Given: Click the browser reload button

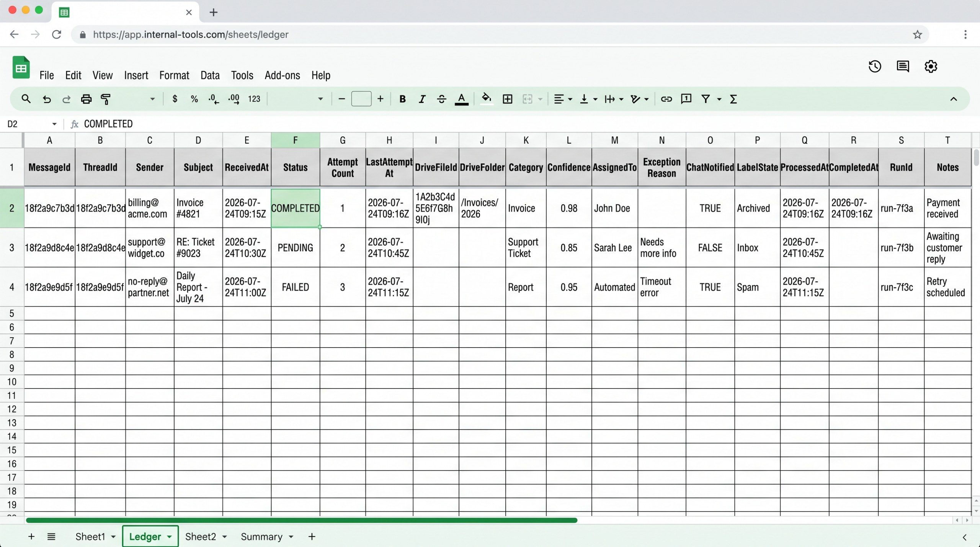Looking at the screenshot, I should coord(57,34).
